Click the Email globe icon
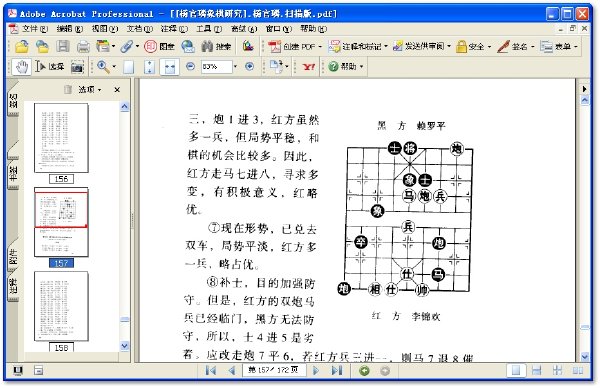600x388 pixels. pos(188,47)
